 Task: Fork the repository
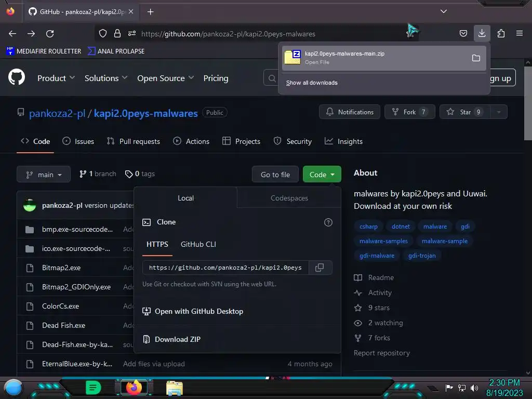409,112
